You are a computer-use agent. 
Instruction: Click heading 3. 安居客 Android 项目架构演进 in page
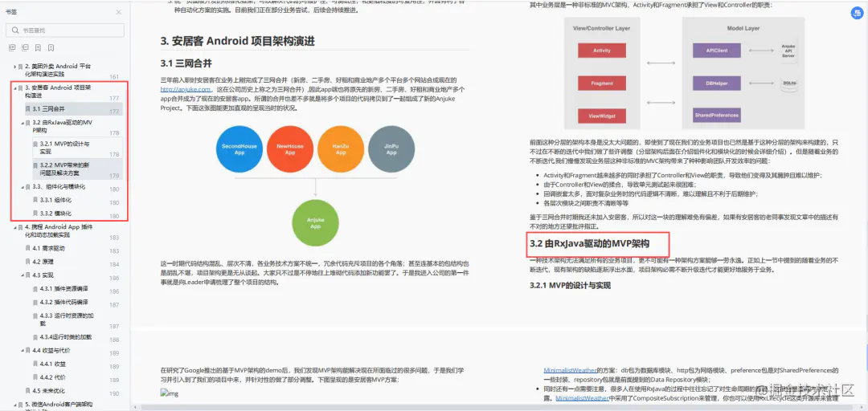tap(237, 41)
